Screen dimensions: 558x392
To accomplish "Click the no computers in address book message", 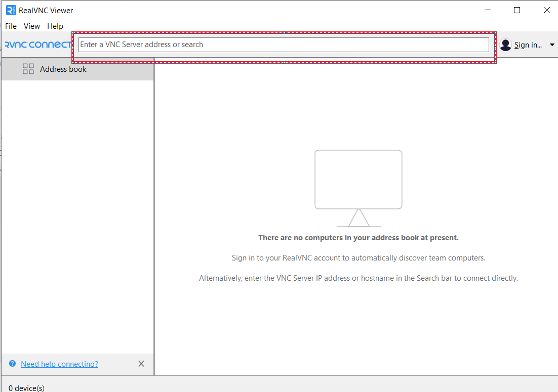I will tap(358, 238).
